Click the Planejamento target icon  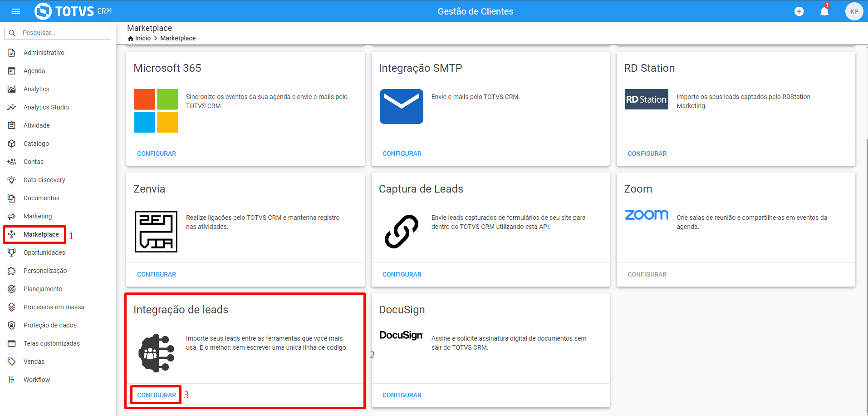(12, 289)
